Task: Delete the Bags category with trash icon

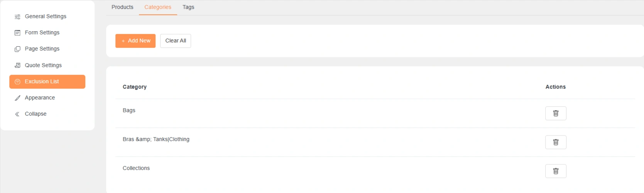Action: click(555, 113)
